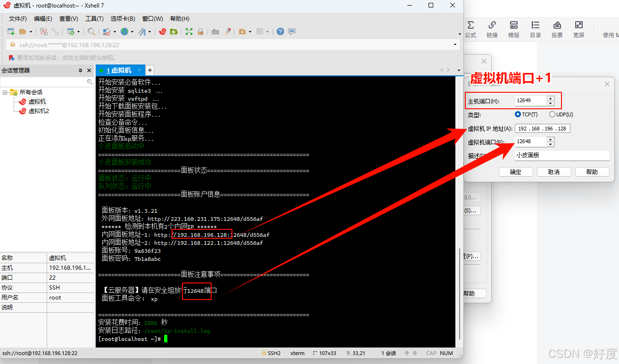
Task: Collapse the 所有会话 tree node
Action: (x=5, y=92)
